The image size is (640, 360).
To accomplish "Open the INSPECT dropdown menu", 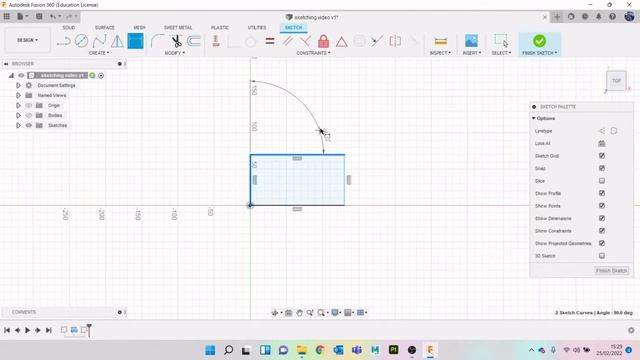I will (440, 53).
